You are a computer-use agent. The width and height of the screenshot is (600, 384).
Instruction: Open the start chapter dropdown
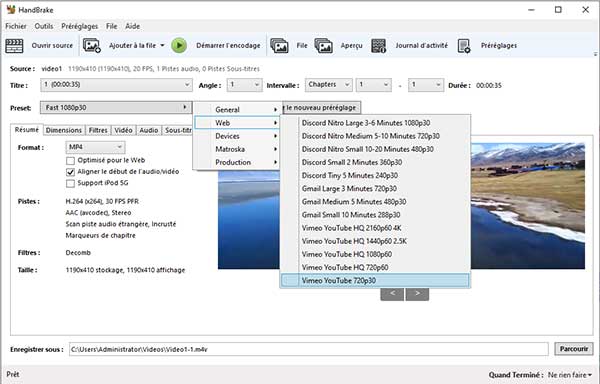(x=373, y=85)
